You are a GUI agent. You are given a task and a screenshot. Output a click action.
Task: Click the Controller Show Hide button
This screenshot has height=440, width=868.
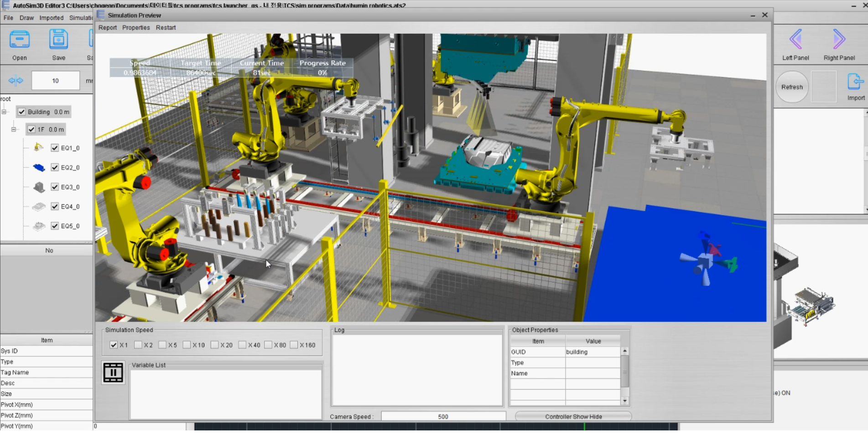[x=573, y=416]
